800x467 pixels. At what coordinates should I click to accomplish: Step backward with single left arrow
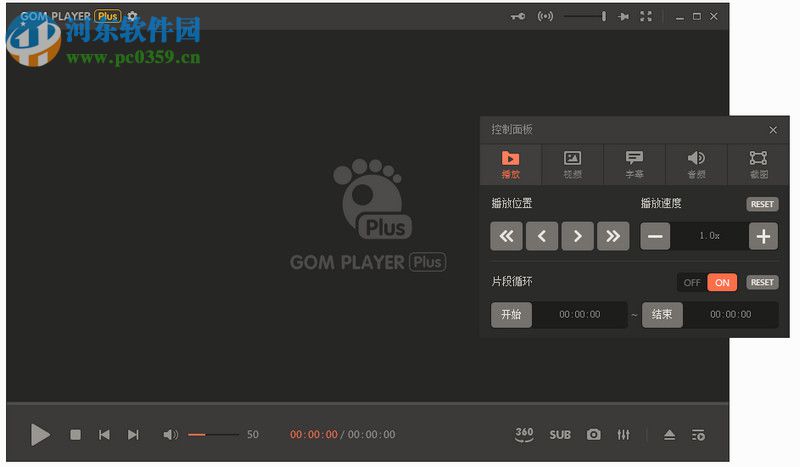click(x=542, y=236)
